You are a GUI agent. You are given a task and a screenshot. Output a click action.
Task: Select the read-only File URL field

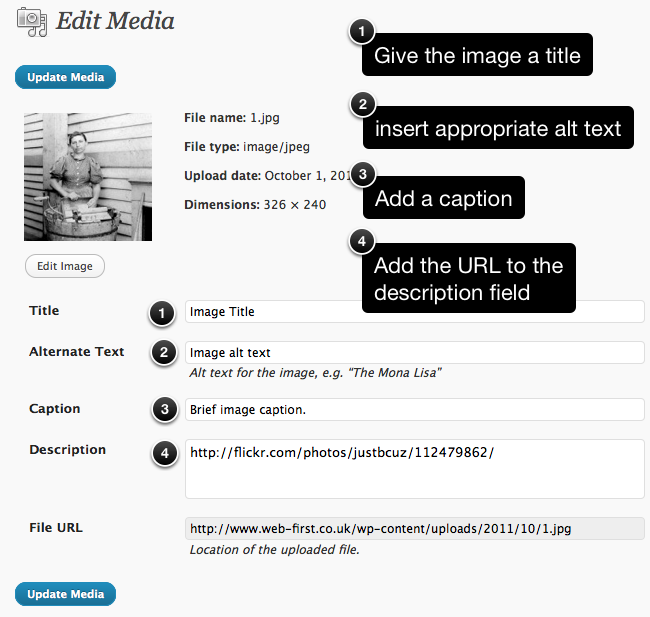[x=415, y=528]
